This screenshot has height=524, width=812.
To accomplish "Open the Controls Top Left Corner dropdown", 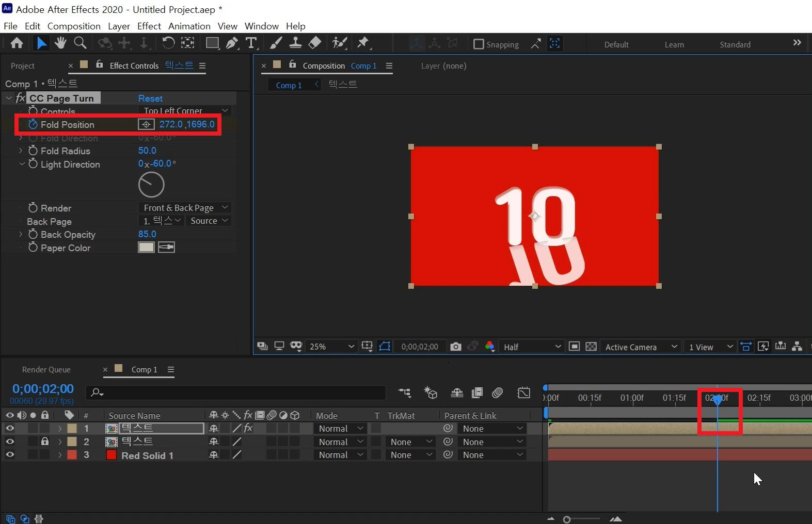I will click(x=185, y=110).
